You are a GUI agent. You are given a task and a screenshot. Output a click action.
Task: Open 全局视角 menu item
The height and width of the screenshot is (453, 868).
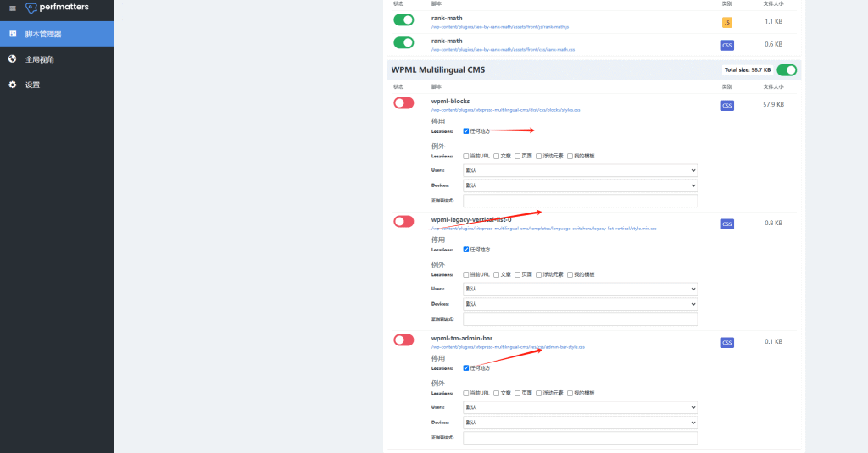57,59
